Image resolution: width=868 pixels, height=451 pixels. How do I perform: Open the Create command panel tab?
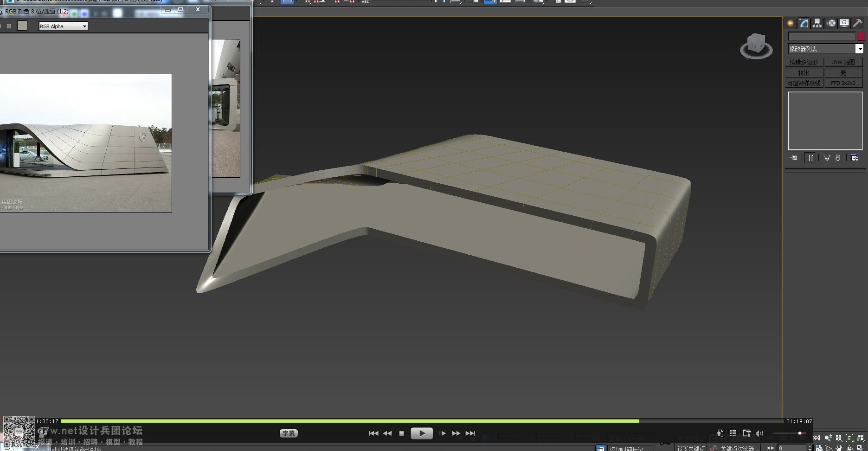[790, 23]
